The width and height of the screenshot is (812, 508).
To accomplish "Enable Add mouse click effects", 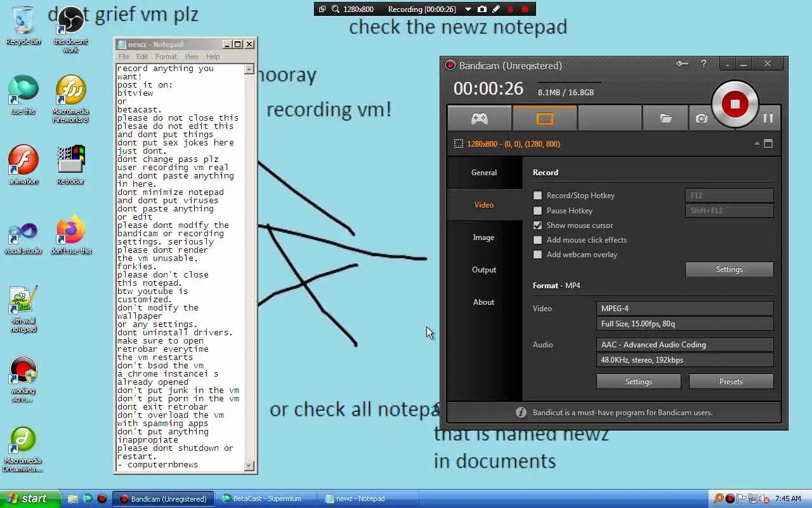I will point(538,240).
